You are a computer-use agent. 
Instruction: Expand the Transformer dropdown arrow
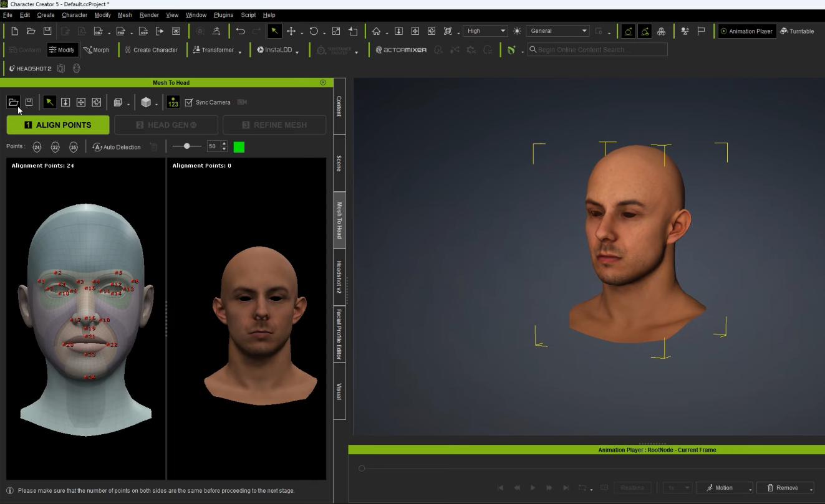pyautogui.click(x=240, y=52)
